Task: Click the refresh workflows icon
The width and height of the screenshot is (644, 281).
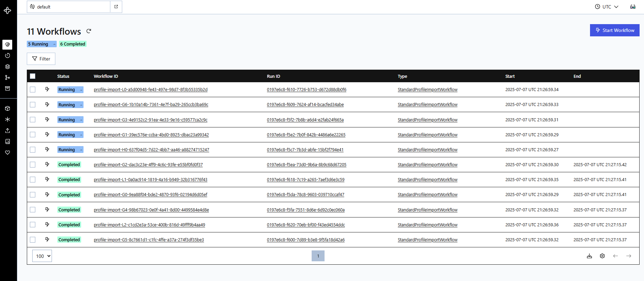Action: tap(89, 31)
